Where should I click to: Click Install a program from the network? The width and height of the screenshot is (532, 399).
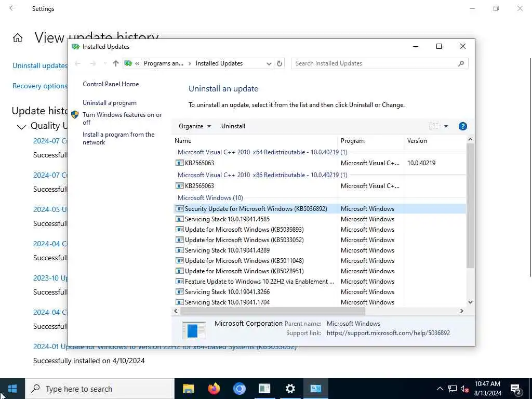pos(118,138)
